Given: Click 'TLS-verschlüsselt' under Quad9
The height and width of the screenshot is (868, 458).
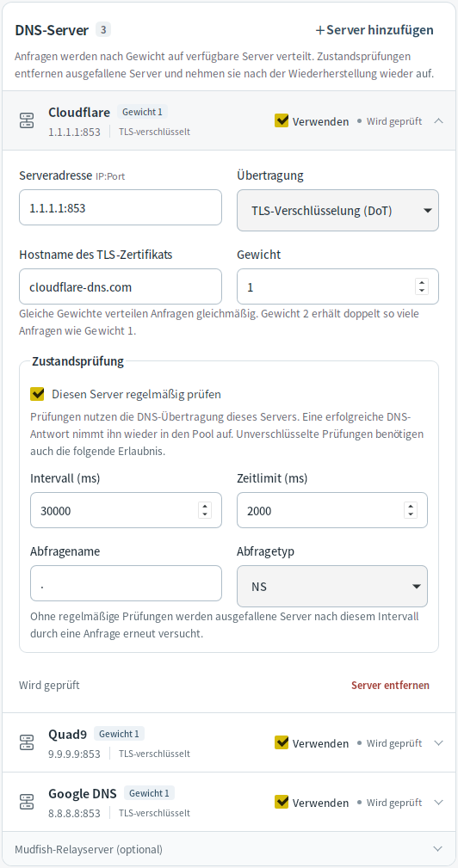Looking at the screenshot, I should (x=154, y=754).
